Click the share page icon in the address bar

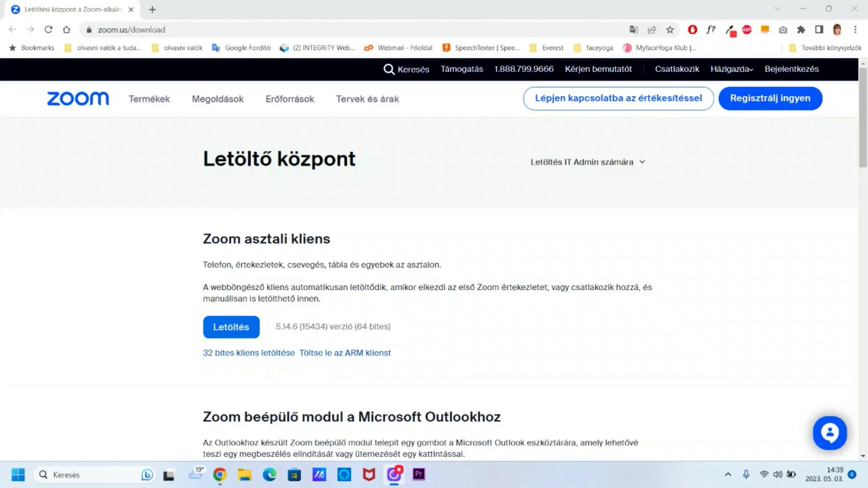[x=652, y=30]
